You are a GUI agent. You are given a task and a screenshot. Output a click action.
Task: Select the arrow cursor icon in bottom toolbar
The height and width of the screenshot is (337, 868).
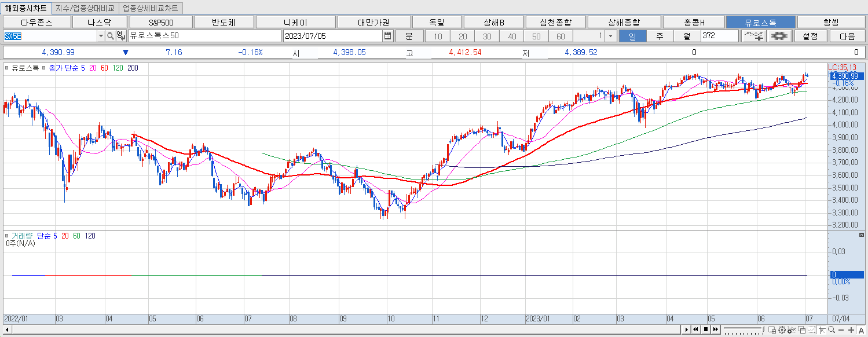[822, 330]
